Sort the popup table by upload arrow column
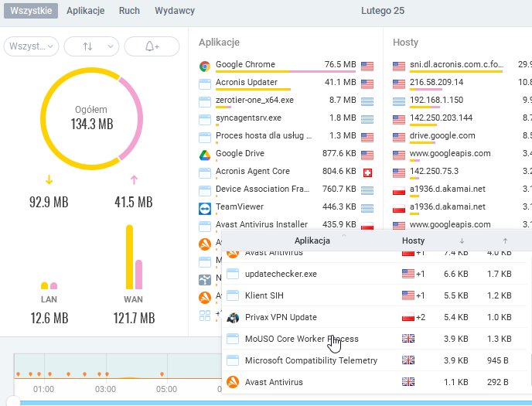532x406 pixels. (x=505, y=241)
